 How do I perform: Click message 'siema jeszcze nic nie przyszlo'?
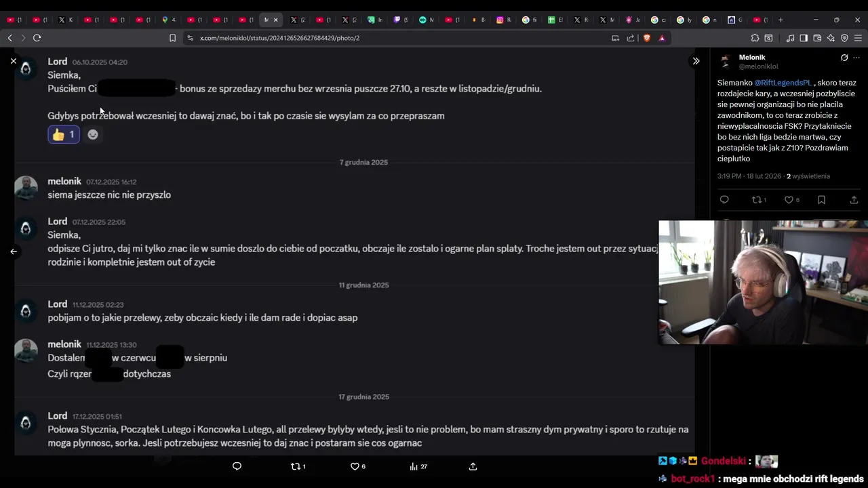coord(109,195)
